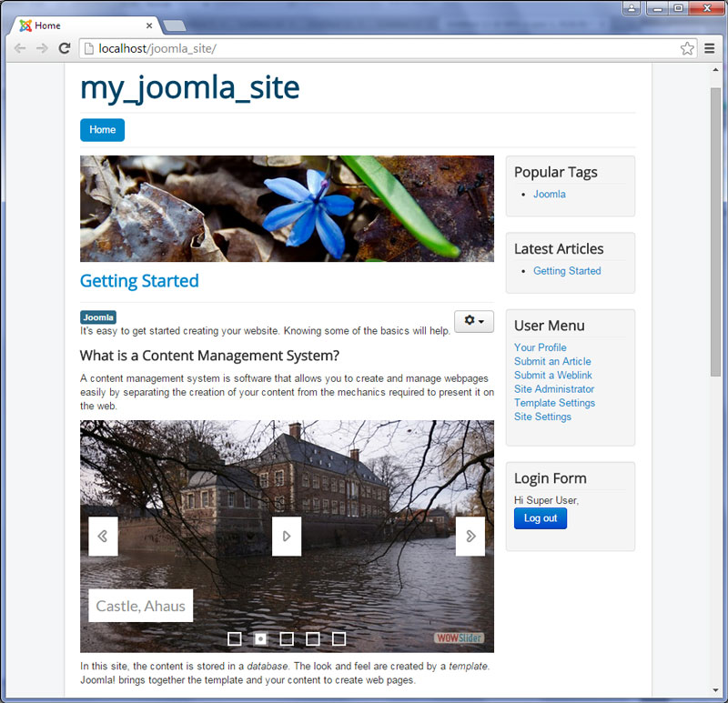
Task: Click the Joomla tag badge
Action: (x=98, y=317)
